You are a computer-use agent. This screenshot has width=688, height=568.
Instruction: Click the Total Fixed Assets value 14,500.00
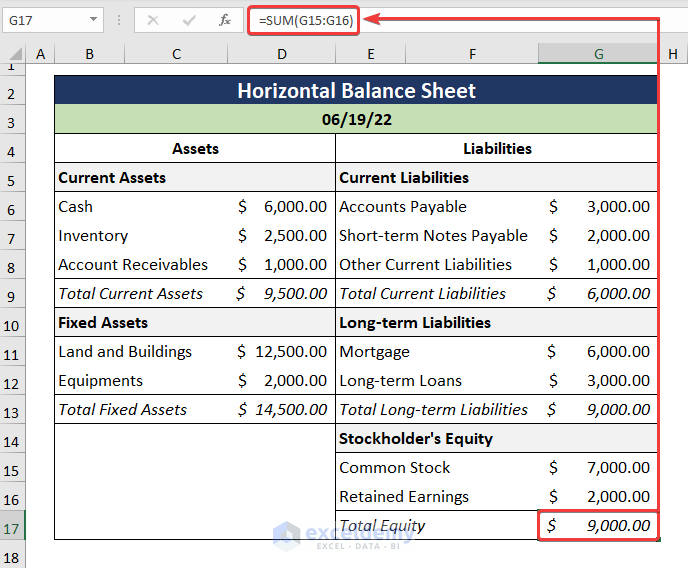(x=282, y=410)
